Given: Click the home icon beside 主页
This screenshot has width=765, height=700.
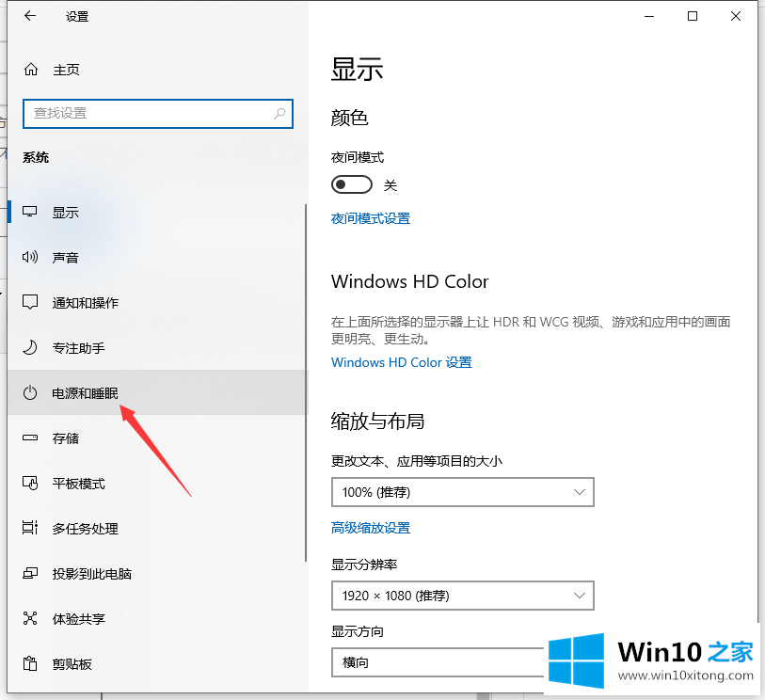Looking at the screenshot, I should (x=31, y=70).
